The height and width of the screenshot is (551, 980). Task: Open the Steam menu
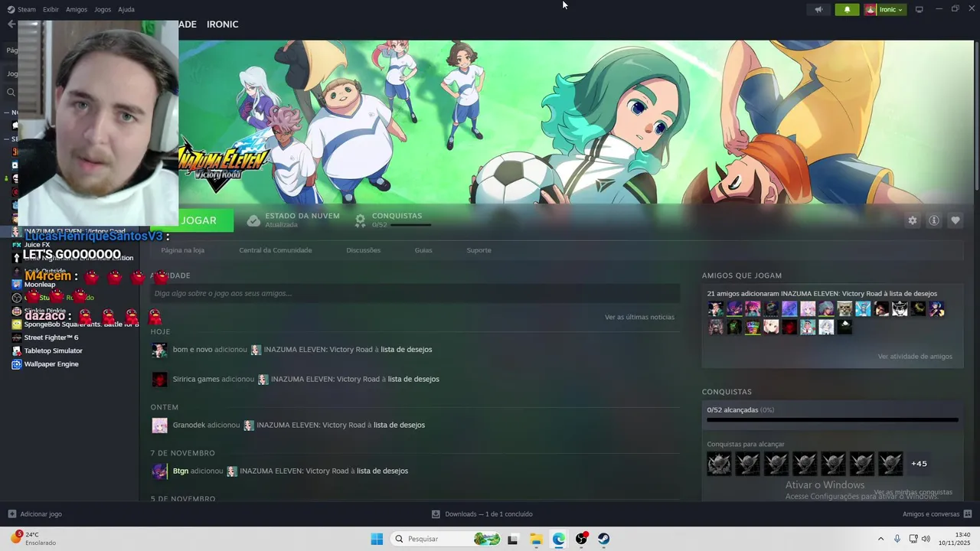coord(21,9)
